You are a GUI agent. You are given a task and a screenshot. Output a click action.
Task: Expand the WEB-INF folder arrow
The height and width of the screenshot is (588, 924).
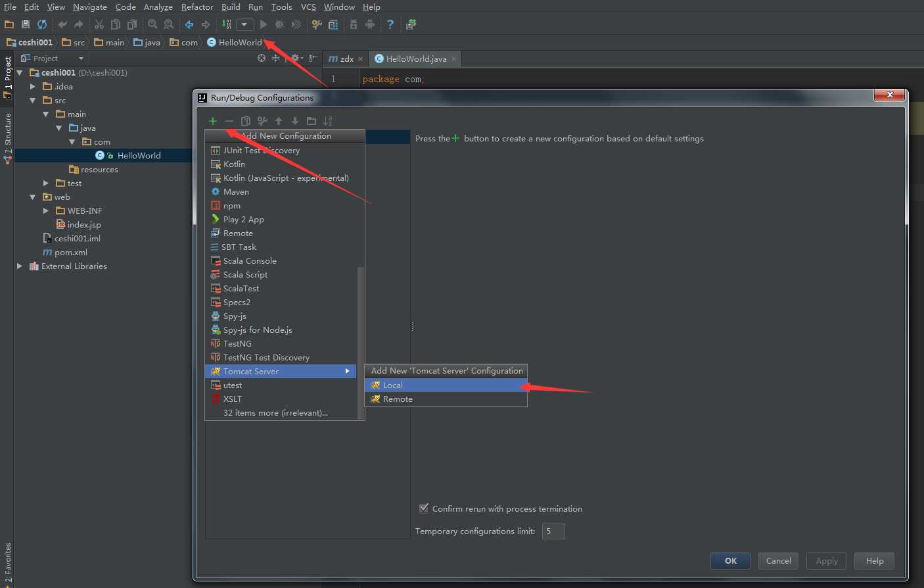[46, 210]
